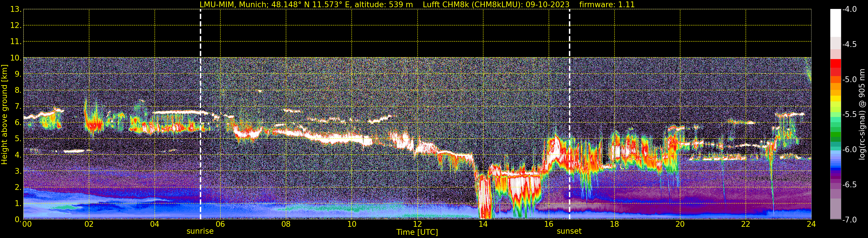Viewport: 868px width, 238px height.
Task: Click the 12 km height tick label
Action: pos(16,26)
